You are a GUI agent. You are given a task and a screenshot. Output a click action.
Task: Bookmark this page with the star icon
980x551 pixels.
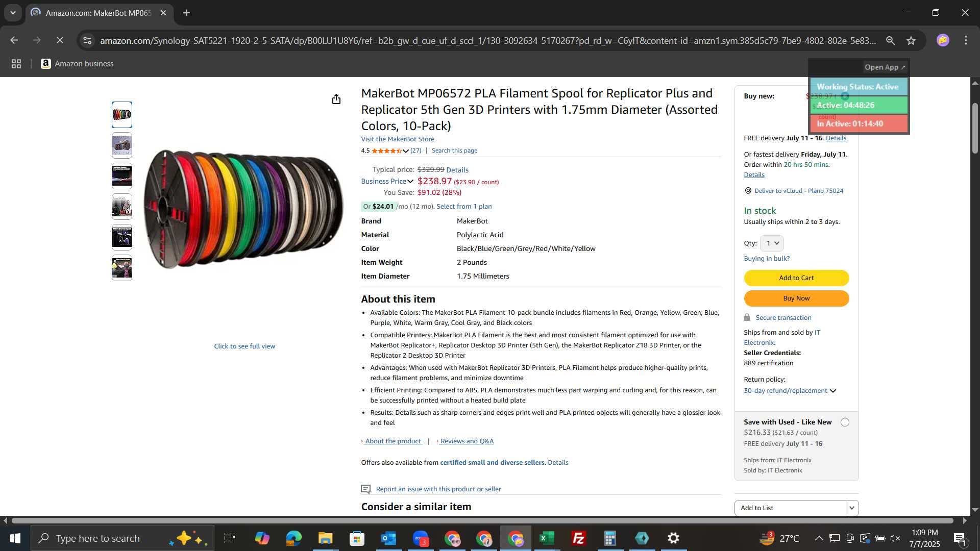pyautogui.click(x=911, y=41)
